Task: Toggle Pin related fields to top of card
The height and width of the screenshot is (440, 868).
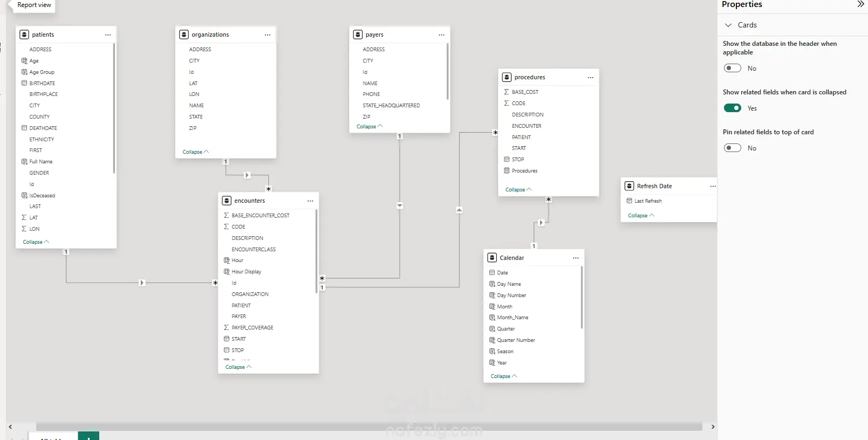Action: (733, 148)
